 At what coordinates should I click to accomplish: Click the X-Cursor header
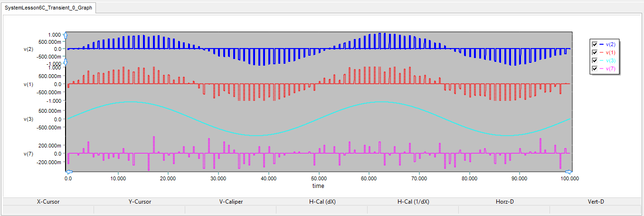click(48, 202)
